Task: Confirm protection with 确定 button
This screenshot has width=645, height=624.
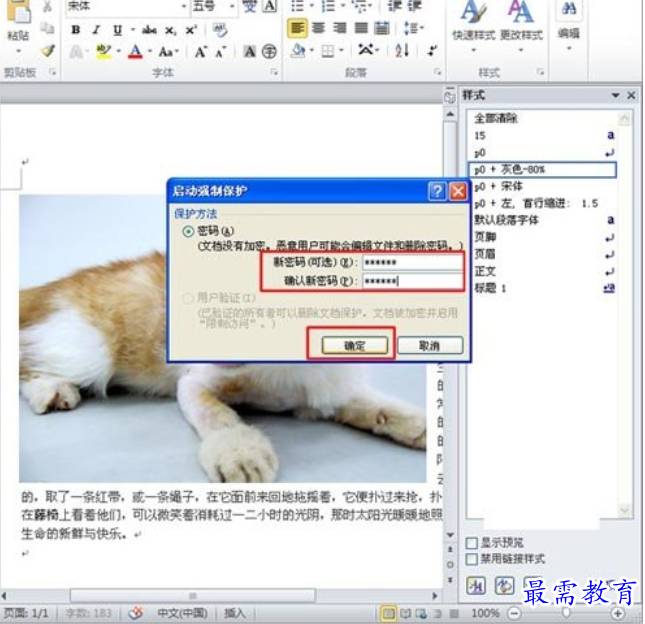Action: [355, 346]
